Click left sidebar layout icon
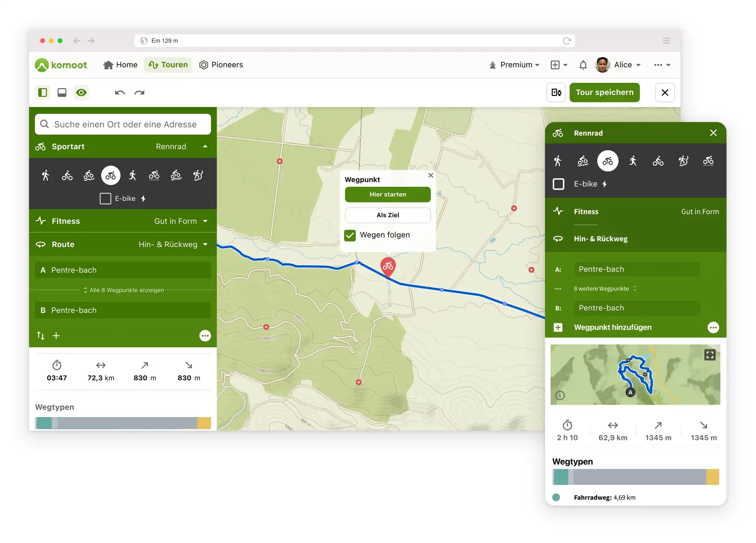The height and width of the screenshot is (543, 756). (43, 92)
